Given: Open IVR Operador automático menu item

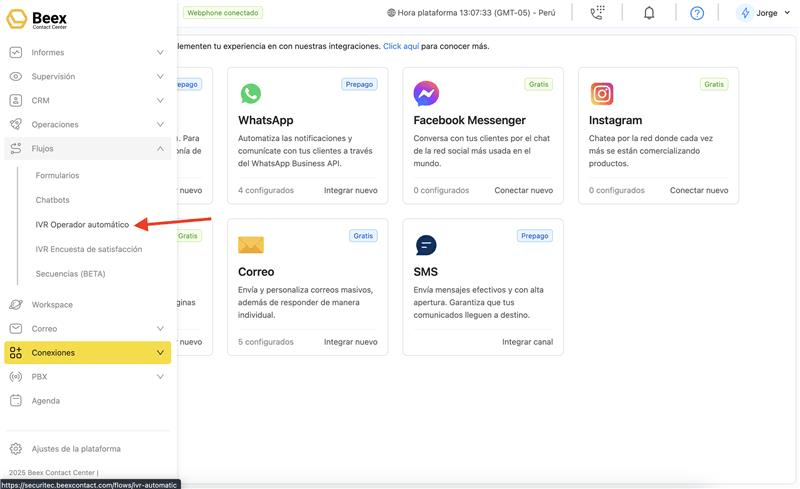Looking at the screenshot, I should pyautogui.click(x=82, y=224).
